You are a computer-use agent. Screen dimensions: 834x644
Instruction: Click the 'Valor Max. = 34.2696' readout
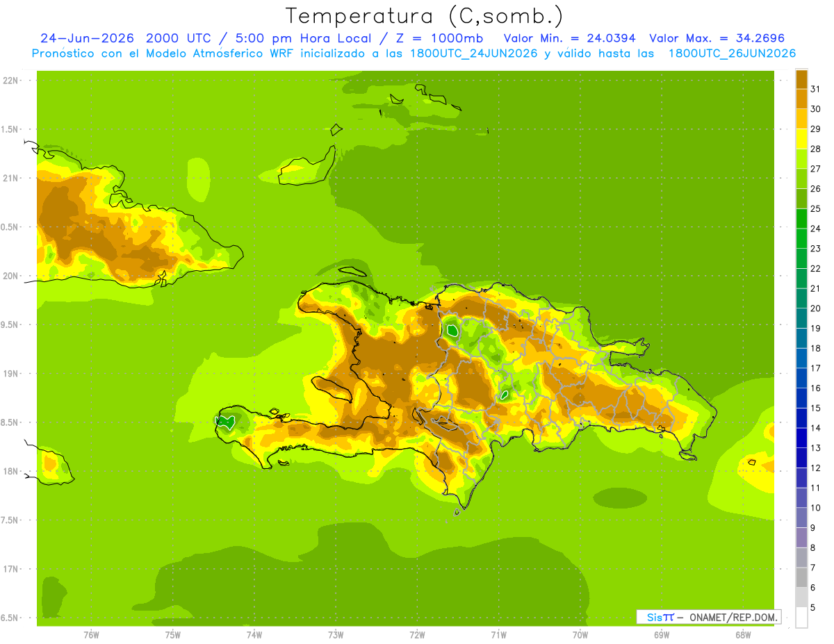(x=717, y=38)
